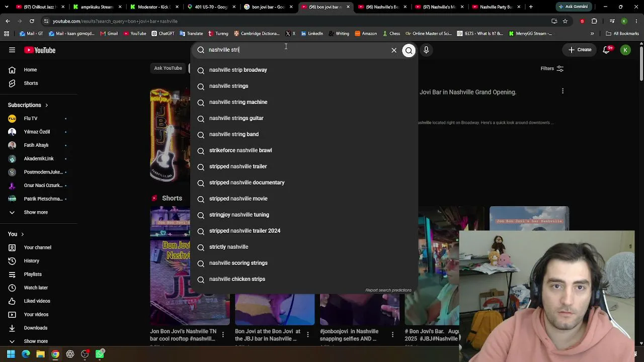This screenshot has width=644, height=362.
Task: Pick suggestion 'nashville scoring strings'
Action: click(304, 263)
